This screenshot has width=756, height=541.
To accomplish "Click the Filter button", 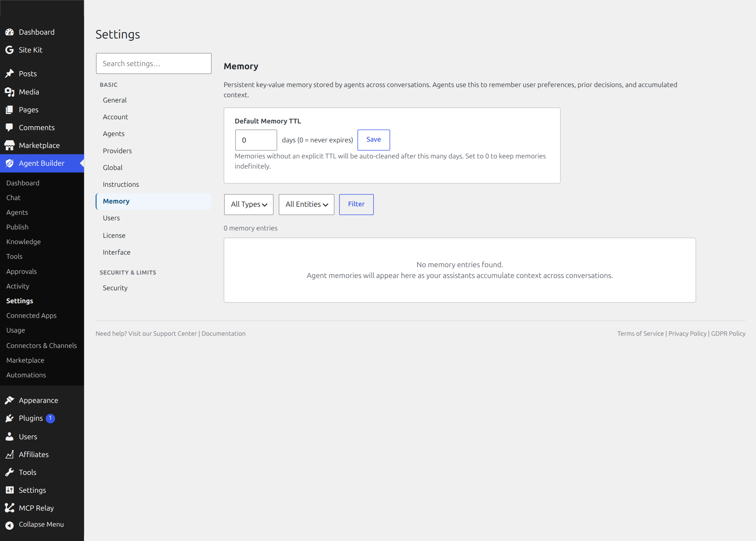I will [x=356, y=205].
